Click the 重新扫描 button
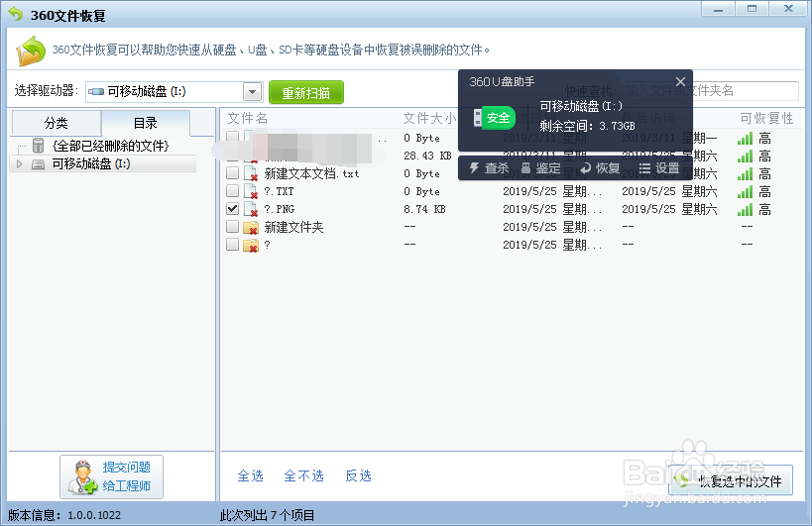The width and height of the screenshot is (812, 526). (x=306, y=92)
